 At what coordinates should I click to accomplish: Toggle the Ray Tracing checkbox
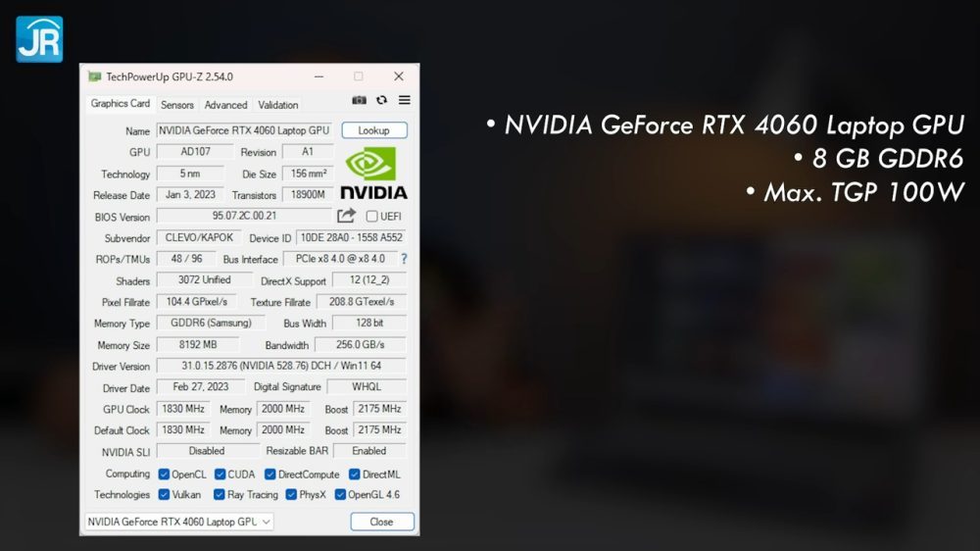[219, 494]
